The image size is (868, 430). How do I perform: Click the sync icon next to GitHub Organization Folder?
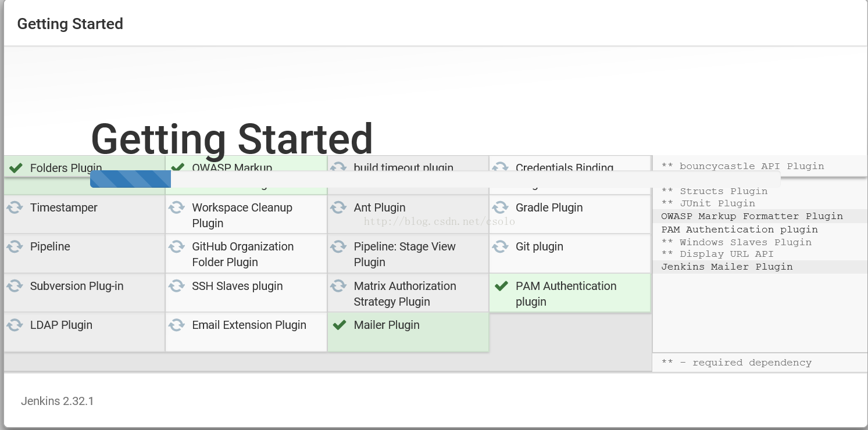pyautogui.click(x=176, y=246)
